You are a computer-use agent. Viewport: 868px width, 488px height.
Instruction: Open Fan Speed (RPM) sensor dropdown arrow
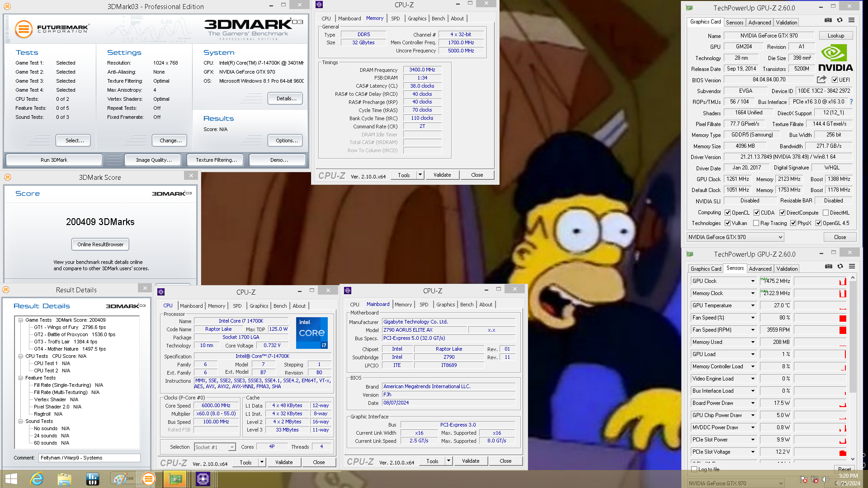point(753,330)
